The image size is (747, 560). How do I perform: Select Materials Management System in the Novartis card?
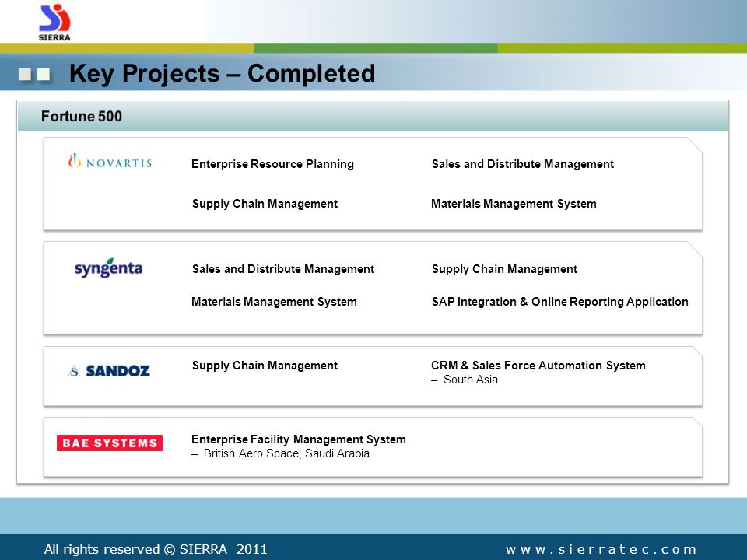tap(514, 204)
